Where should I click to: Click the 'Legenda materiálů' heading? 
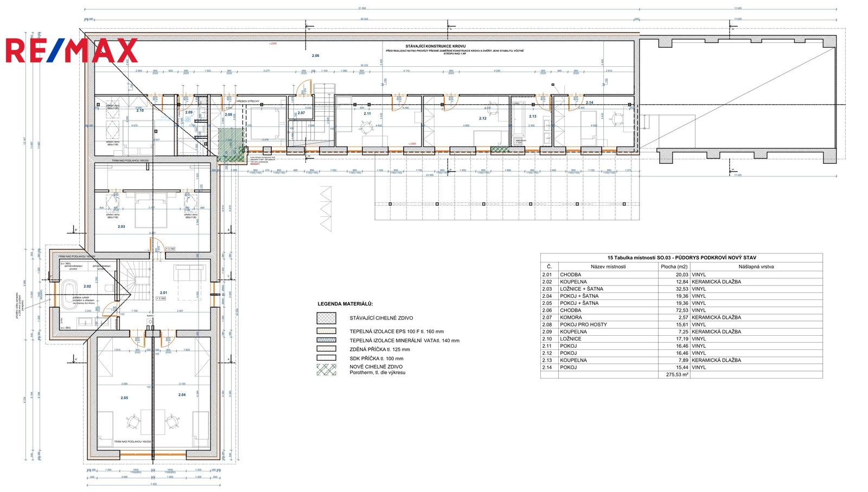click(x=345, y=304)
